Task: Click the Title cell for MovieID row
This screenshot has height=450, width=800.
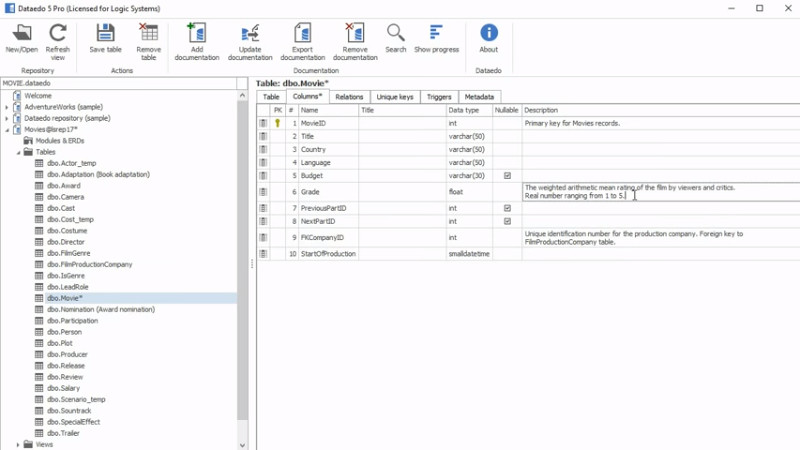Action: [402, 123]
